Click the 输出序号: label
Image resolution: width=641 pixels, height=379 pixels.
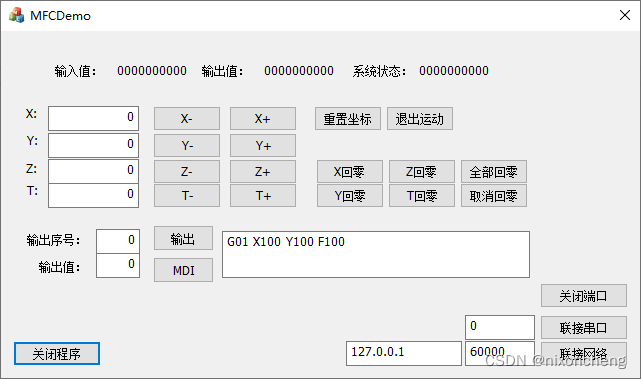[54, 240]
